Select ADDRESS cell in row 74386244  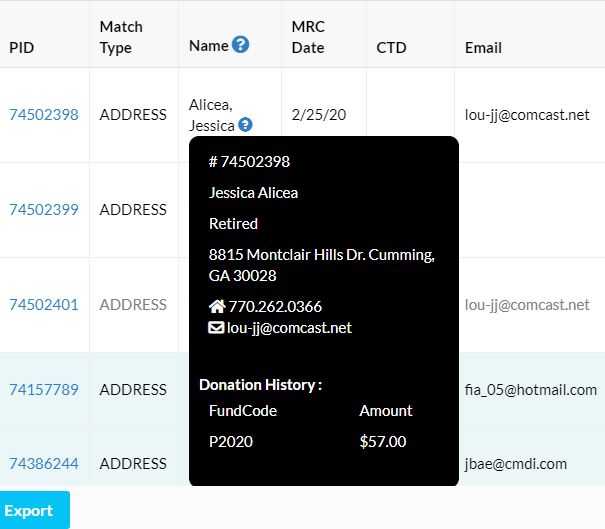coord(133,463)
